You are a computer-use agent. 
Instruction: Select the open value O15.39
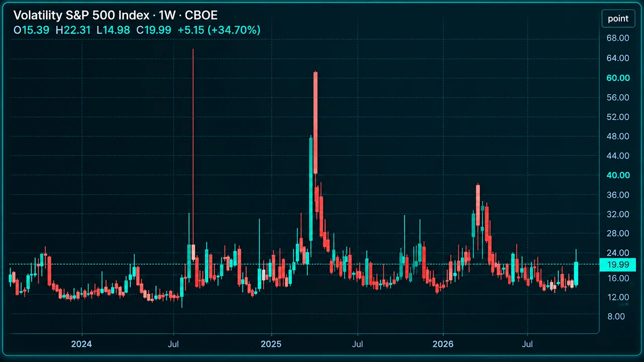click(x=31, y=30)
